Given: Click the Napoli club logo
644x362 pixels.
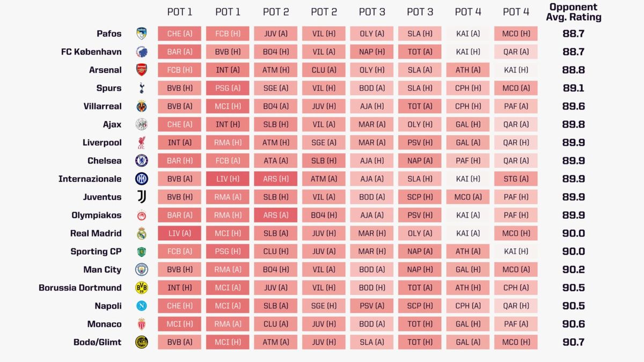Looking at the screenshot, I should tap(141, 306).
